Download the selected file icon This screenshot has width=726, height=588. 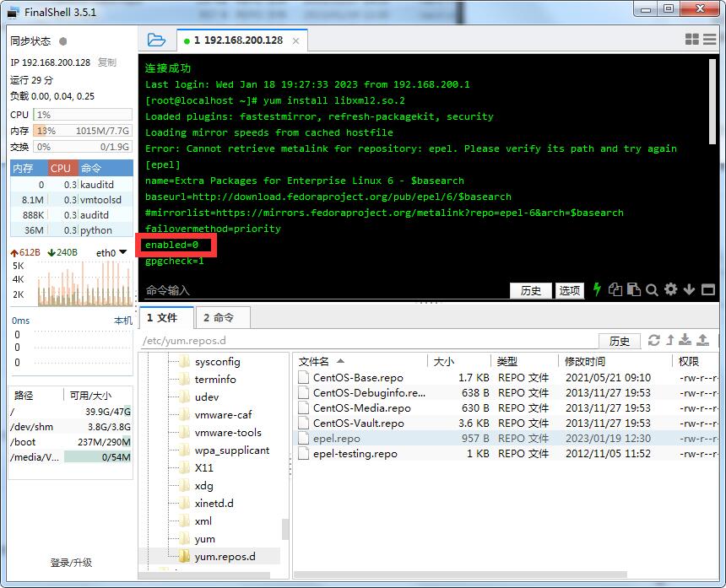(x=685, y=340)
